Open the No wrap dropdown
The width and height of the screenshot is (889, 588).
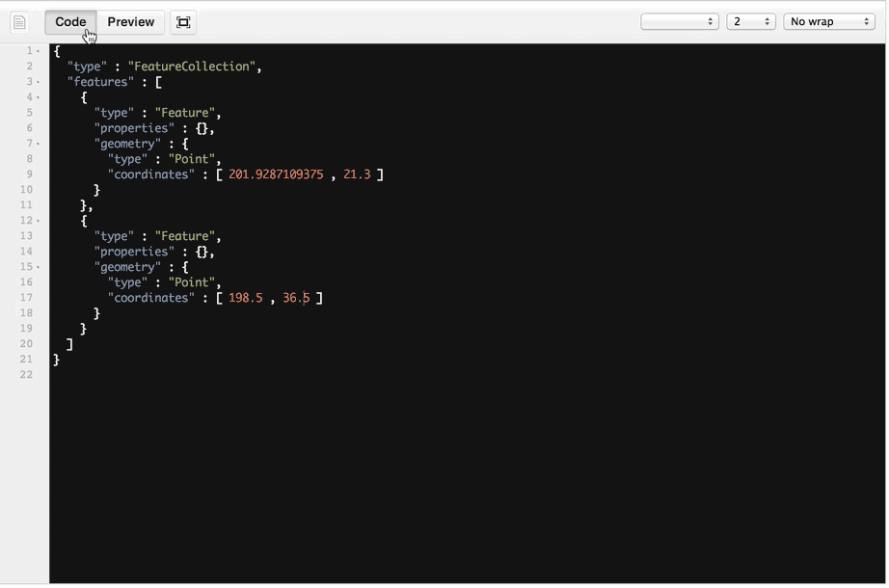click(828, 22)
